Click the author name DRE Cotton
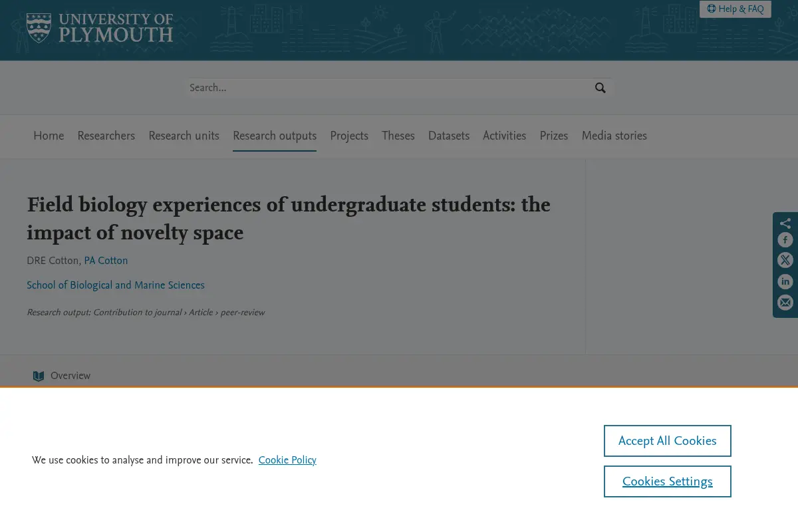Viewport: 798px width, 532px height. click(x=53, y=261)
